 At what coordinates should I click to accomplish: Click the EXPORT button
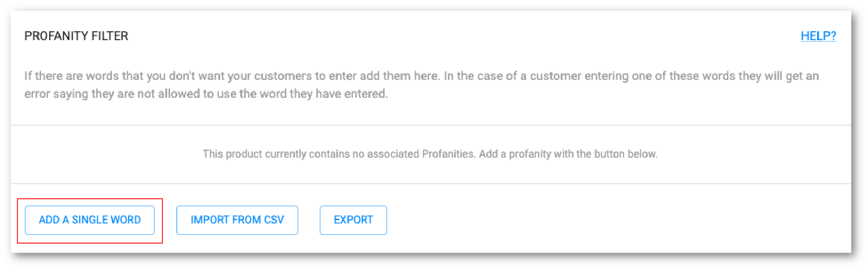[353, 220]
